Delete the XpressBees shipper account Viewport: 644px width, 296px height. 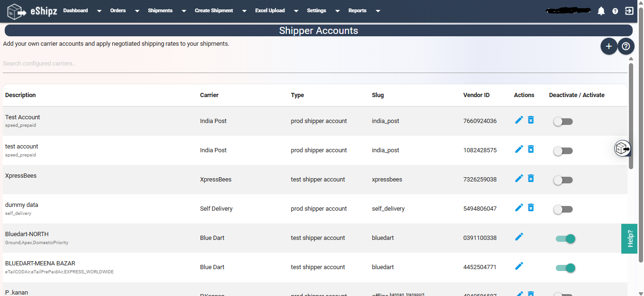[531, 178]
